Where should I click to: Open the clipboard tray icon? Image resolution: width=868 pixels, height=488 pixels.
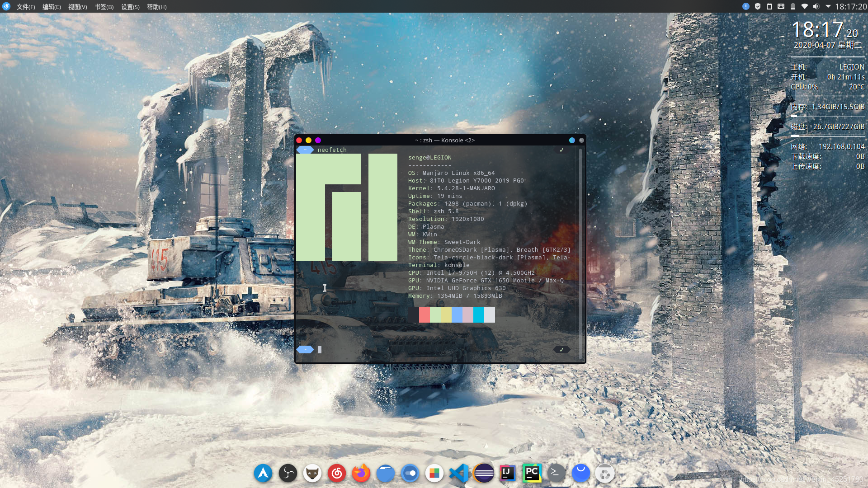click(x=769, y=6)
